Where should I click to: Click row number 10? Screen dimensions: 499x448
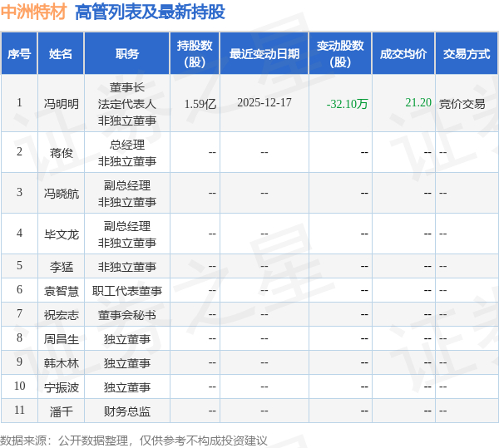19,386
